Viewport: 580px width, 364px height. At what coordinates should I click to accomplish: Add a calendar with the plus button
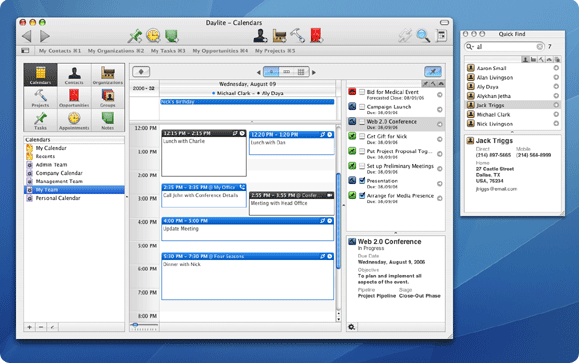[x=29, y=327]
